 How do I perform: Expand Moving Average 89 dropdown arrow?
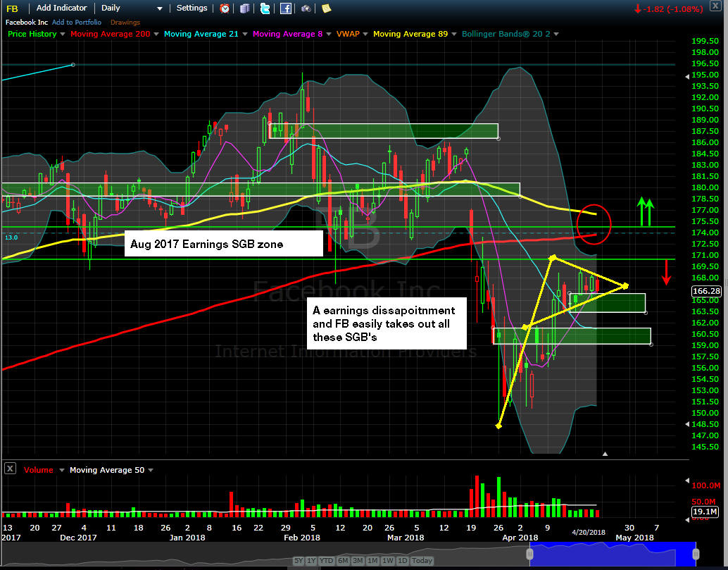[454, 35]
